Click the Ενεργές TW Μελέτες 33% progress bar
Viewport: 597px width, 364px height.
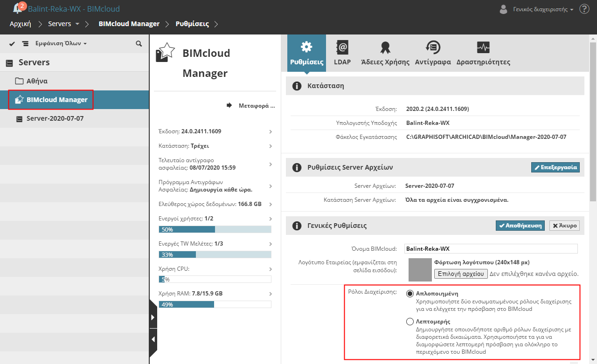[215, 254]
